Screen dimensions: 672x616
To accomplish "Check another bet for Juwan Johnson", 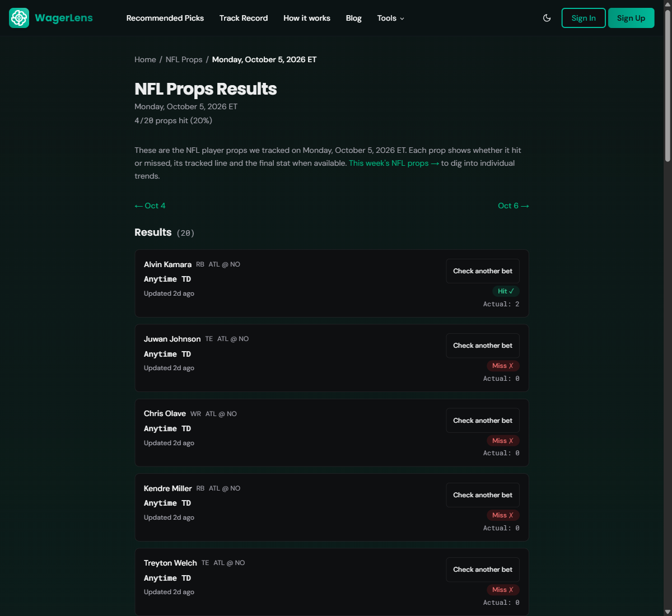I will point(483,346).
